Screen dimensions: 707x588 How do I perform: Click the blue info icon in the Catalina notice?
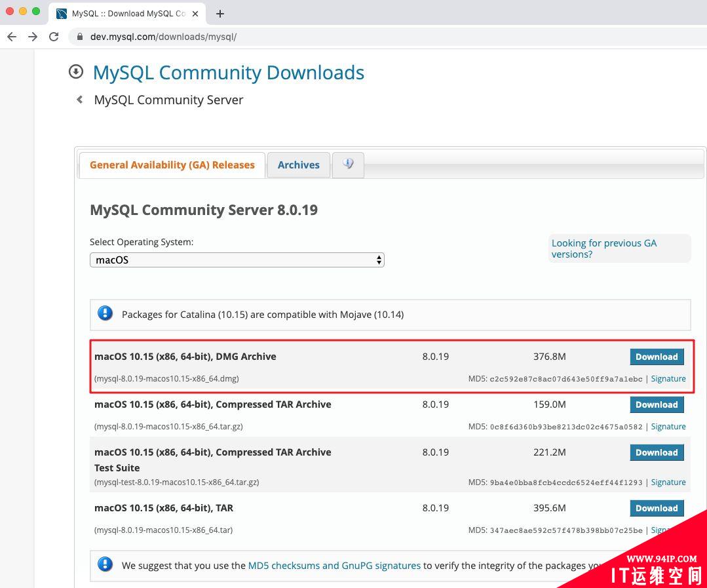[x=105, y=313]
